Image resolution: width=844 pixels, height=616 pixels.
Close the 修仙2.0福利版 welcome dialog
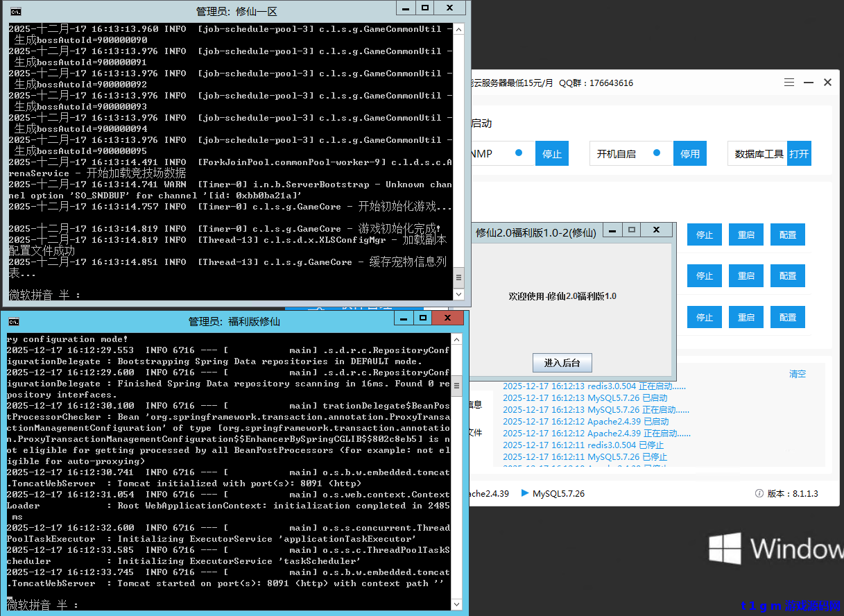pyautogui.click(x=655, y=230)
